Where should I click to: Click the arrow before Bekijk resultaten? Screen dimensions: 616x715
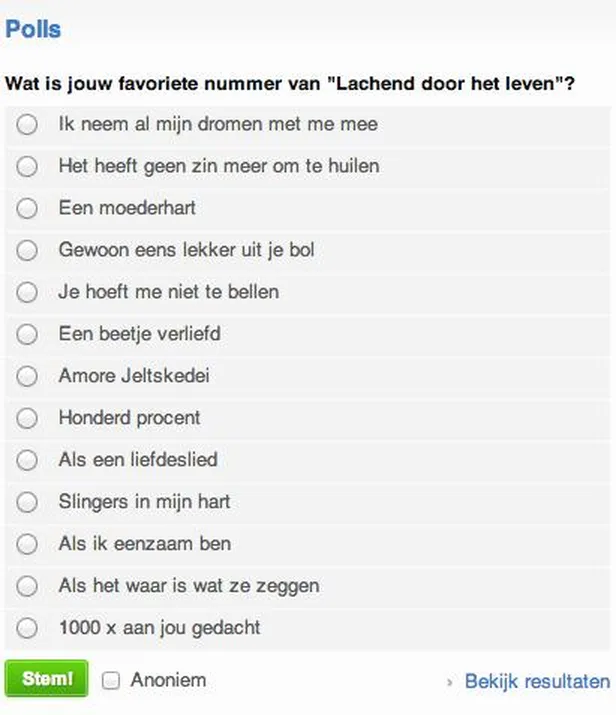pos(450,682)
